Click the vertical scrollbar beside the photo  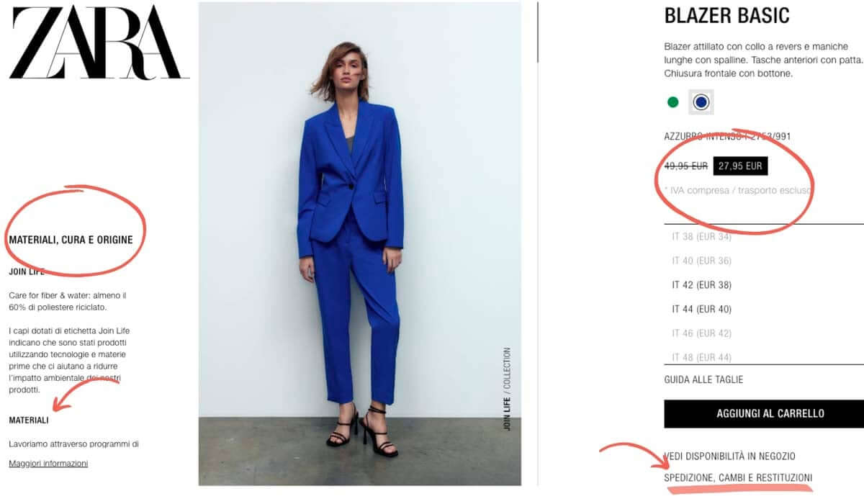[x=538, y=32]
